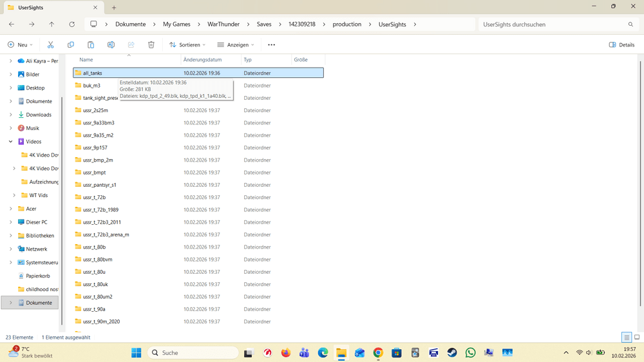The height and width of the screenshot is (362, 644).
Task: Open Microsoft Teams taskbar icon
Action: point(305,352)
